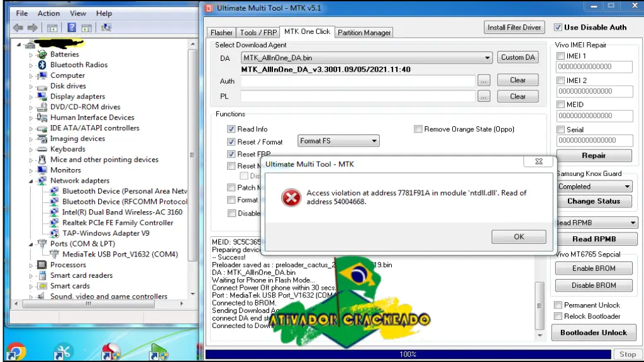Image resolution: width=644 pixels, height=362 pixels.
Task: Open Chrome from the taskbar
Action: [15, 352]
